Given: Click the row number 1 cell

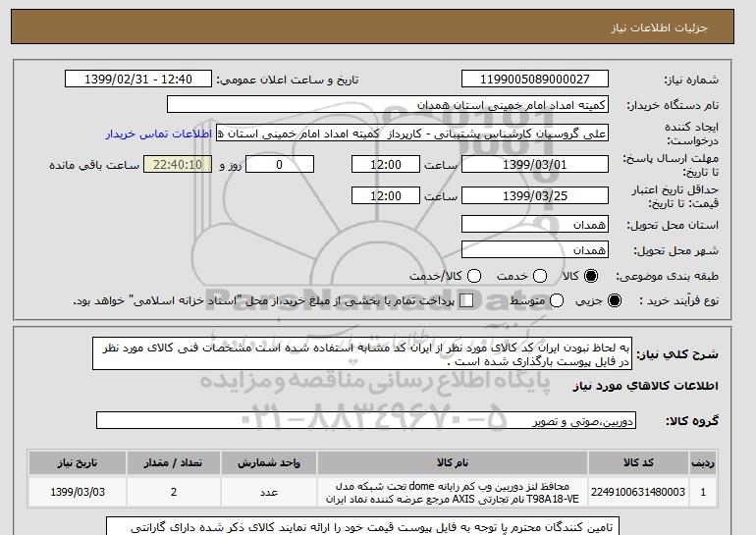Looking at the screenshot, I should point(703,492).
